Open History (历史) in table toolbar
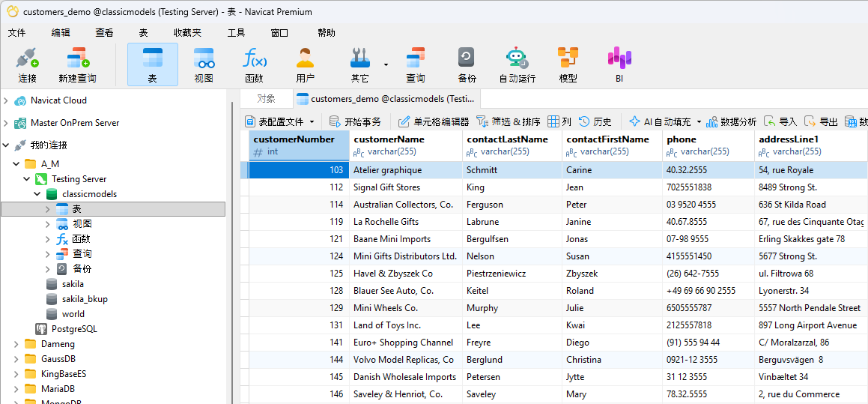The image size is (868, 404). pos(595,121)
